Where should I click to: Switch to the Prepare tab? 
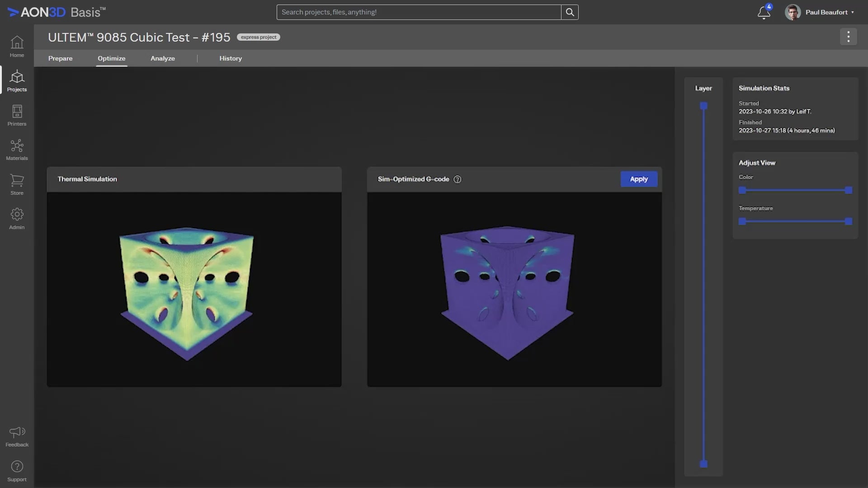pos(60,58)
